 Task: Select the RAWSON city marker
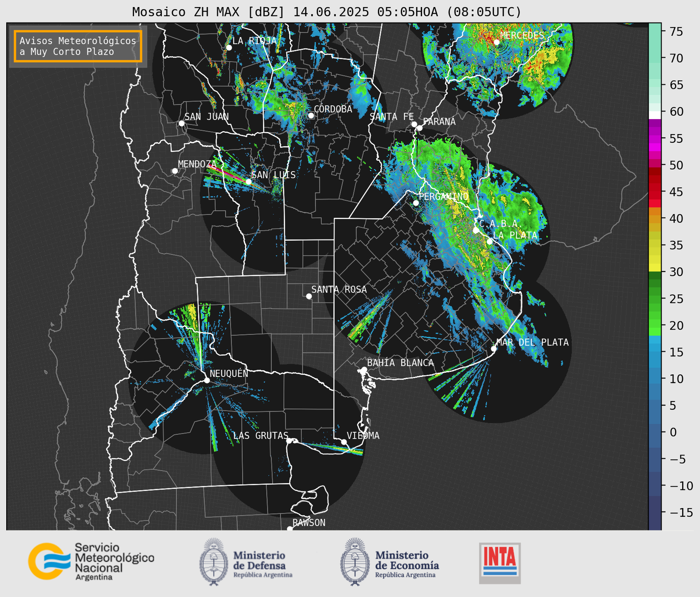(290, 529)
